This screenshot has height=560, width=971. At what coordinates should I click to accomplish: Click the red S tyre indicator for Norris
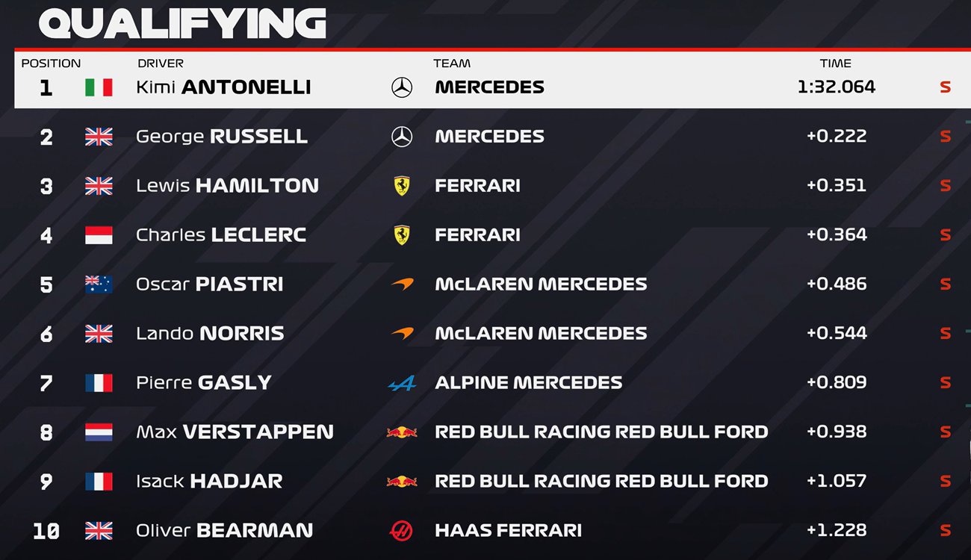pyautogui.click(x=945, y=334)
